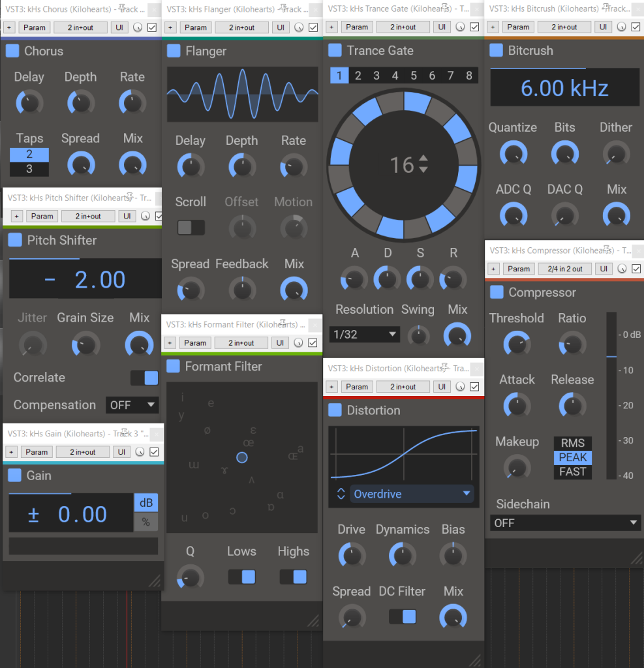Click the Flanger Mix knob

click(x=294, y=290)
